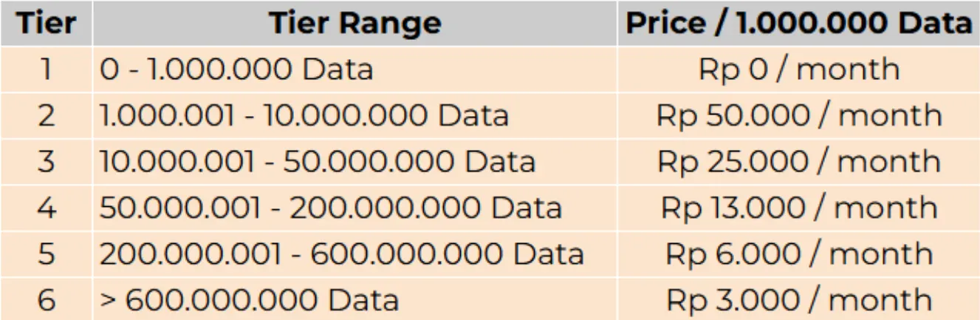Select the "Rp 13.000 / month" price
Viewport: 980px width, 320px height.
(798, 208)
